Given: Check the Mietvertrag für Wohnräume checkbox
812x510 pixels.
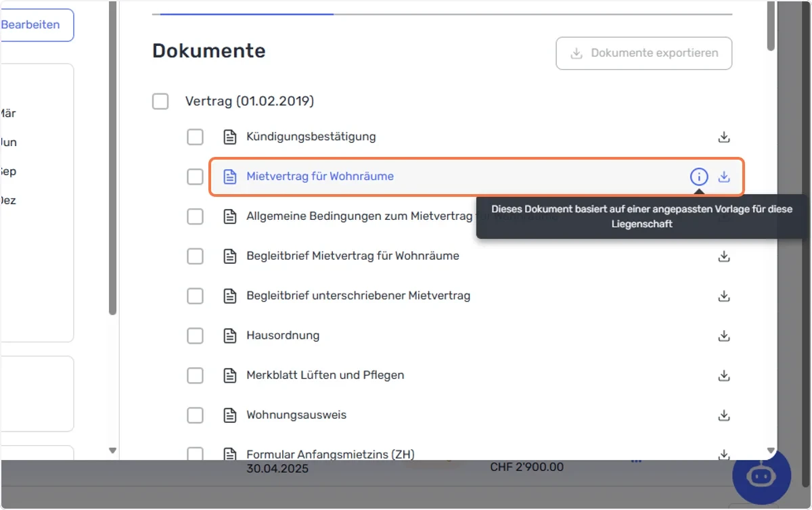Looking at the screenshot, I should (x=195, y=177).
